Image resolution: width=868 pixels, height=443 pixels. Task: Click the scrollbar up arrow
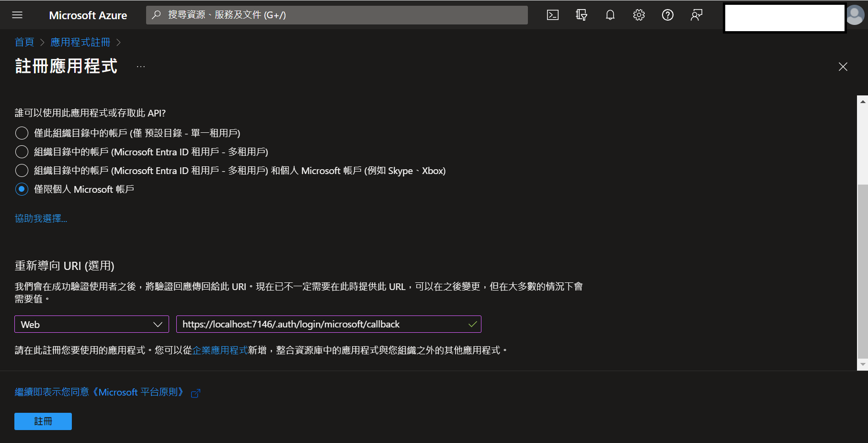click(x=863, y=101)
